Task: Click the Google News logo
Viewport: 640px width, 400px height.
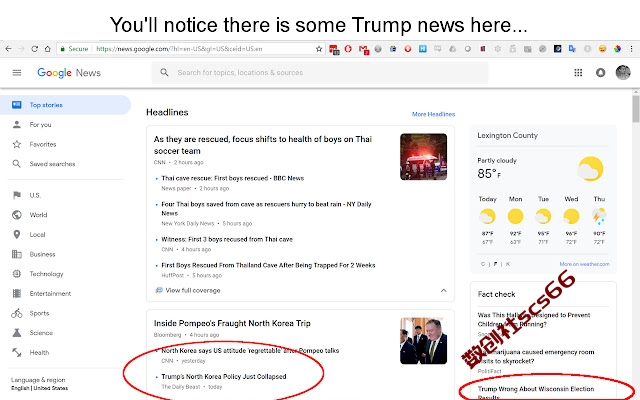Action: click(69, 73)
